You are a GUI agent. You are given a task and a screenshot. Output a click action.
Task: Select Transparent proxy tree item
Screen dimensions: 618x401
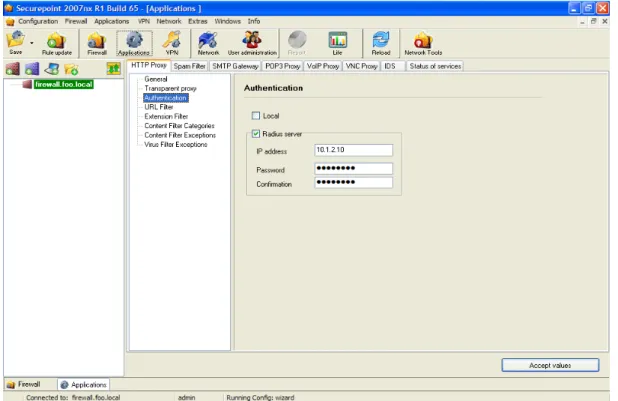170,88
